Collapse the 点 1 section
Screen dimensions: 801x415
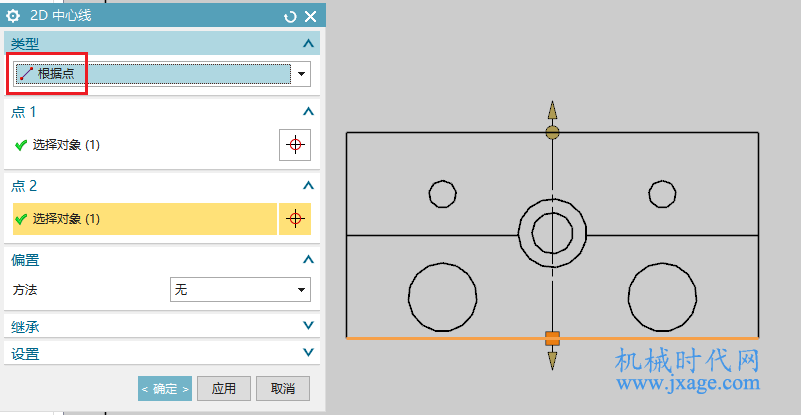[308, 111]
